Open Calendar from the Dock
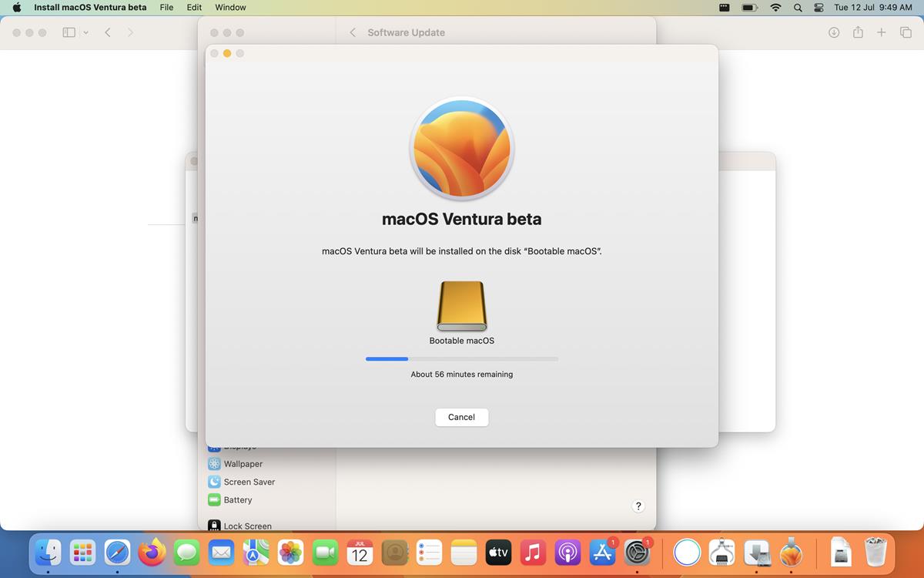Screen dimensions: 924x578 tap(360, 552)
